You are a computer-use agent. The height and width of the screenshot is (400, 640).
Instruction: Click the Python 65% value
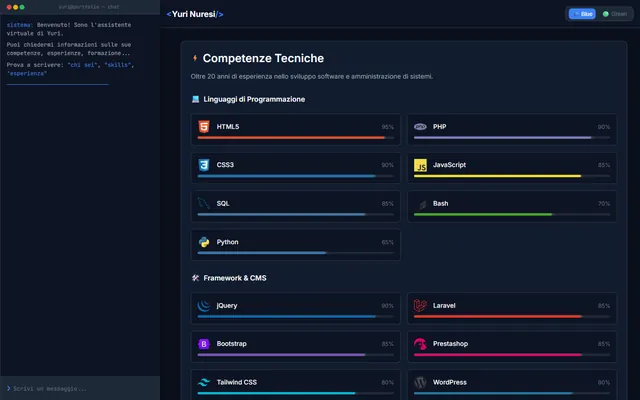tap(387, 242)
